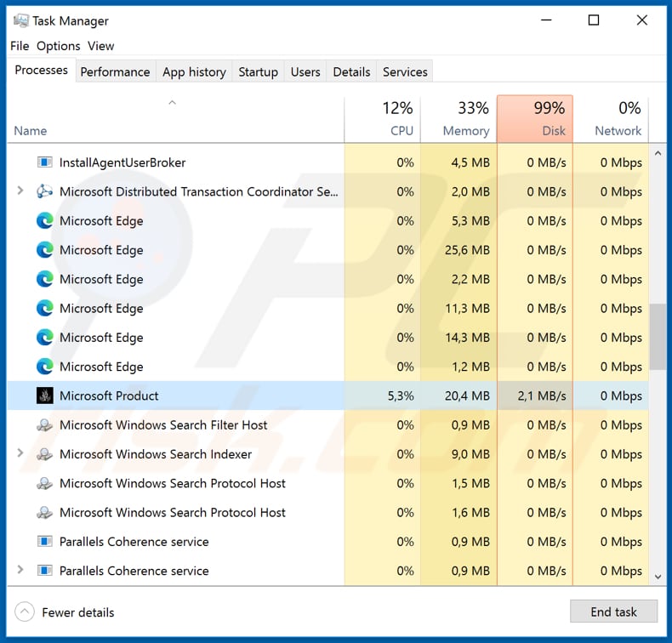Expand the Microsoft Windows Search Indexer row
Viewport: 672px width, 643px height.
(x=20, y=454)
